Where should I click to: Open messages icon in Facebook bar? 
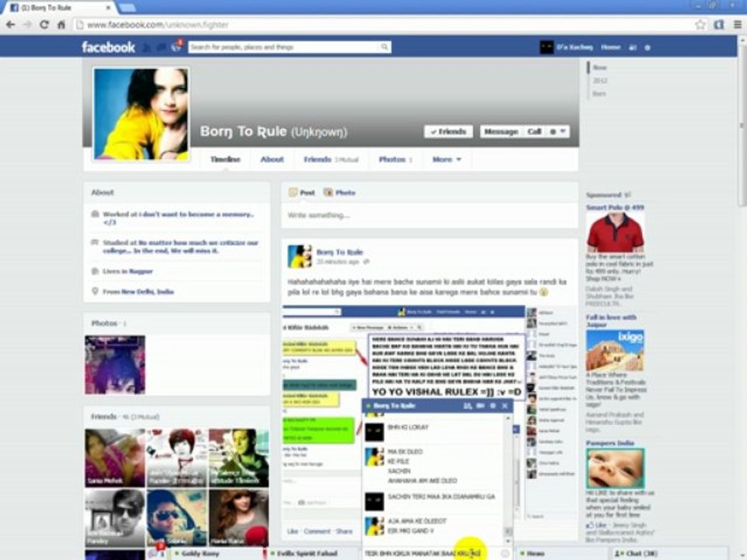(162, 47)
